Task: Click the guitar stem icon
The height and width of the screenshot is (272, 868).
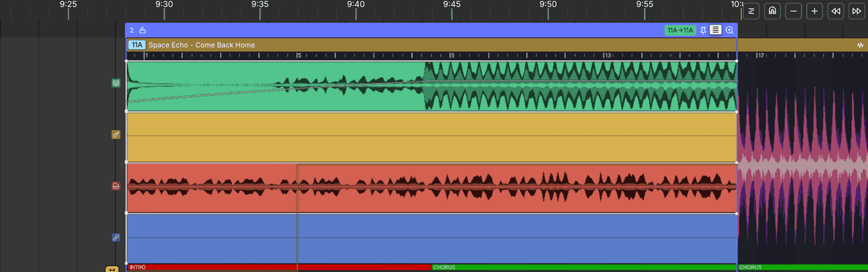Action: (116, 135)
